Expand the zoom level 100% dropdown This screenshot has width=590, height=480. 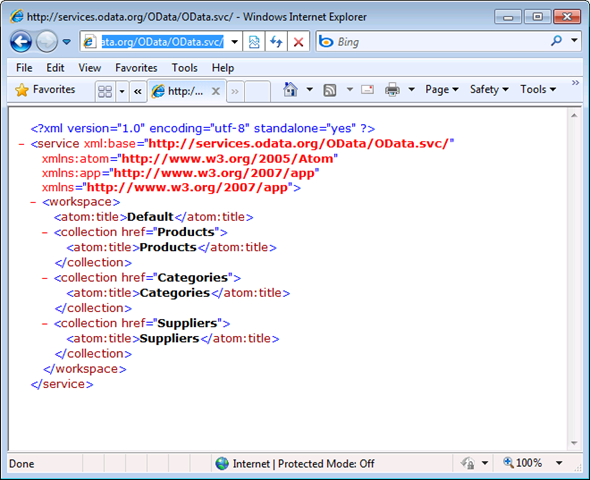click(x=560, y=463)
